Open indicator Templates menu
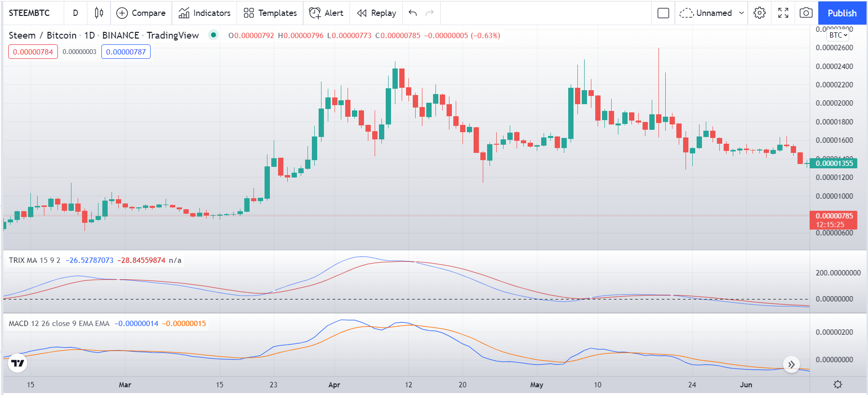The width and height of the screenshot is (868, 395). [x=270, y=13]
